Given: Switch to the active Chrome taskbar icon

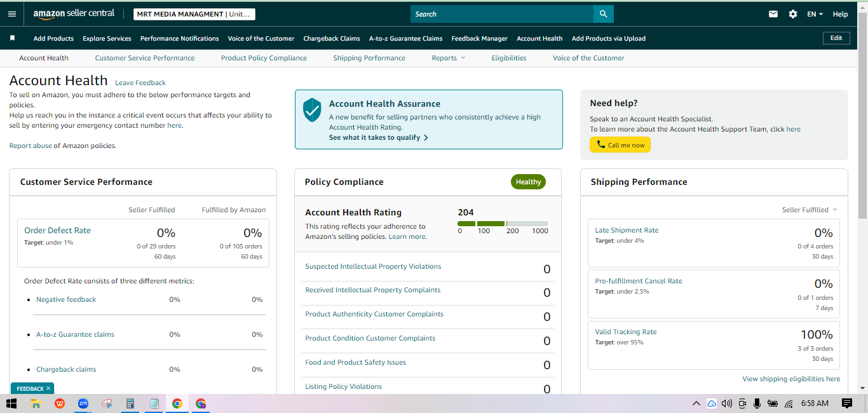Looking at the screenshot, I should 177,403.
